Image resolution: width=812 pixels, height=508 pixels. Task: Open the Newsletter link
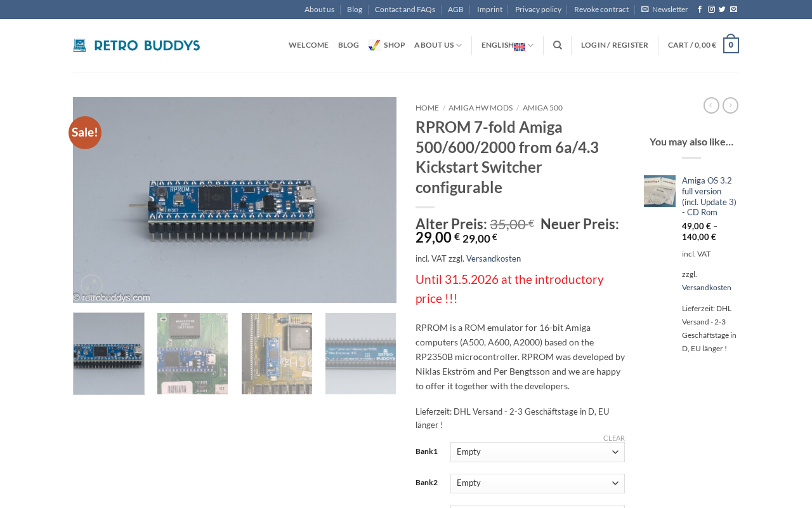click(665, 10)
